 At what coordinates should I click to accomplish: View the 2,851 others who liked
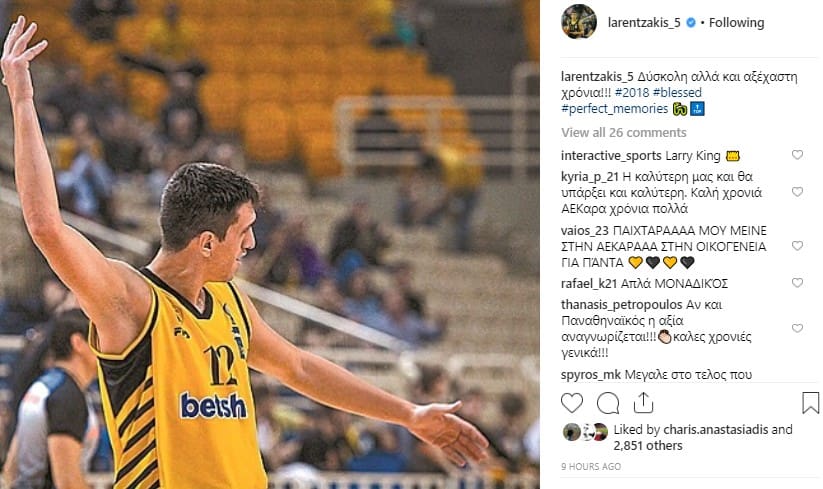pyautogui.click(x=648, y=445)
